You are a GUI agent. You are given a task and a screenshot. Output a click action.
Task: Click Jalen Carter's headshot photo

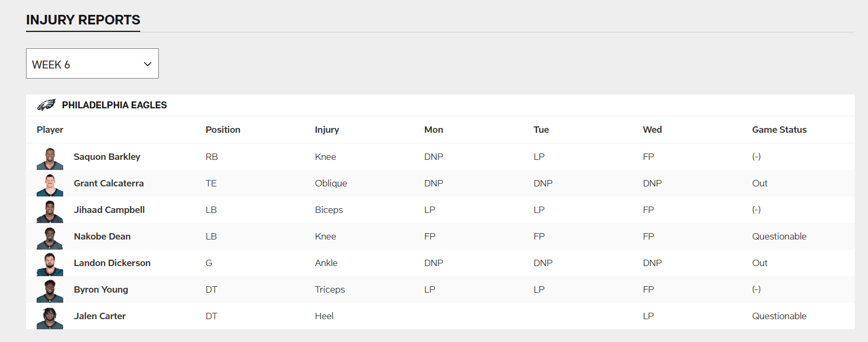pyautogui.click(x=50, y=318)
